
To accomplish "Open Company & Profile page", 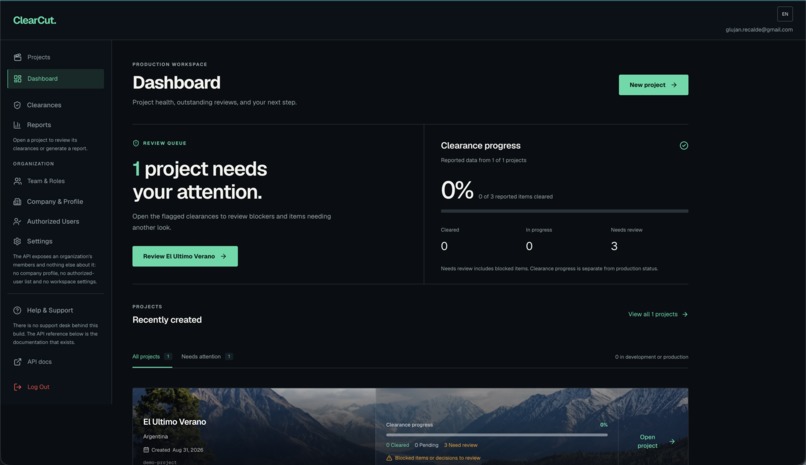I will [x=56, y=201].
